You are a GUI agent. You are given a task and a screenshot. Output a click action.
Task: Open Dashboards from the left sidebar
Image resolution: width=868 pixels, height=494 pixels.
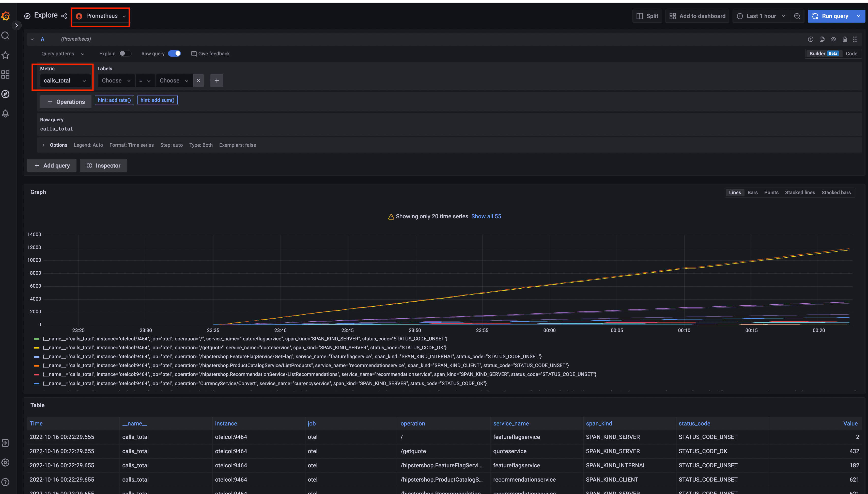tap(5, 75)
